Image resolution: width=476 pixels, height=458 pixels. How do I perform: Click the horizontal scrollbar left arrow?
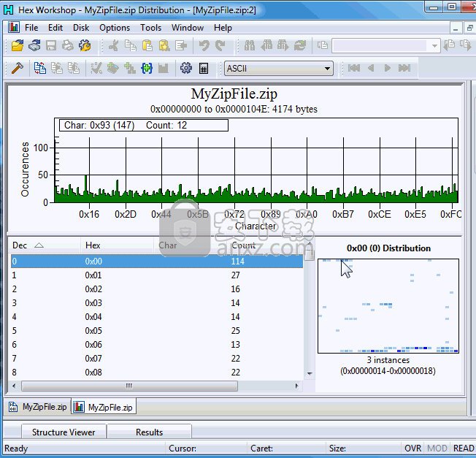pos(14,386)
